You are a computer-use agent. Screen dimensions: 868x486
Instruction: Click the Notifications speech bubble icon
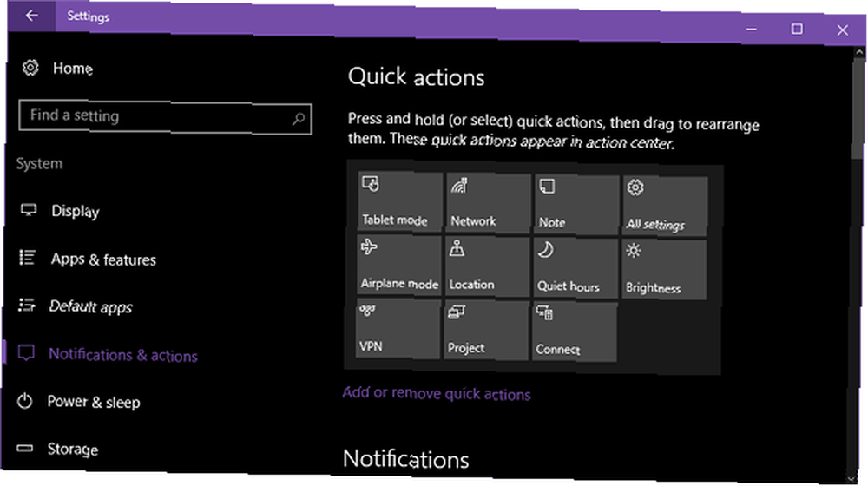[x=26, y=353]
